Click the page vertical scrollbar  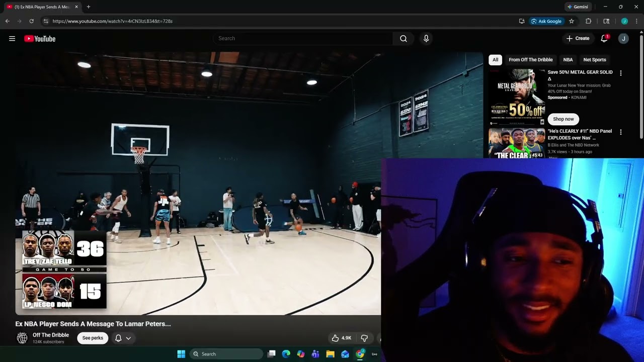pyautogui.click(x=641, y=85)
